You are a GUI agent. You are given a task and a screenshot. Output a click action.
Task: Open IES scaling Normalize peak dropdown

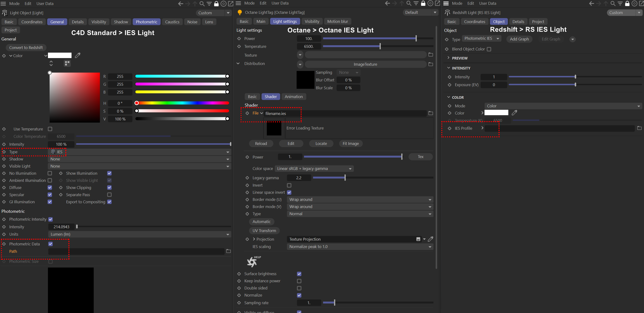(x=360, y=247)
